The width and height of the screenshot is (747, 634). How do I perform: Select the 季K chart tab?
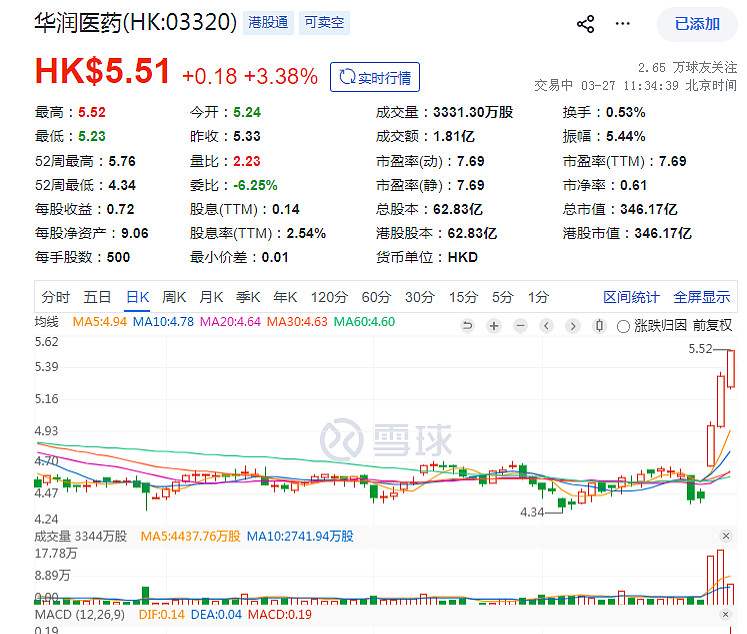click(x=248, y=297)
